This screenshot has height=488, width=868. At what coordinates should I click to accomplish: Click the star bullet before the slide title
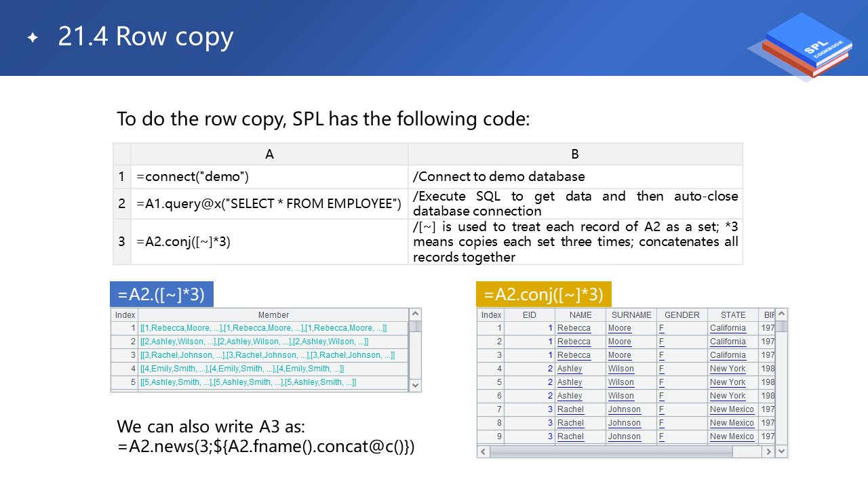32,38
